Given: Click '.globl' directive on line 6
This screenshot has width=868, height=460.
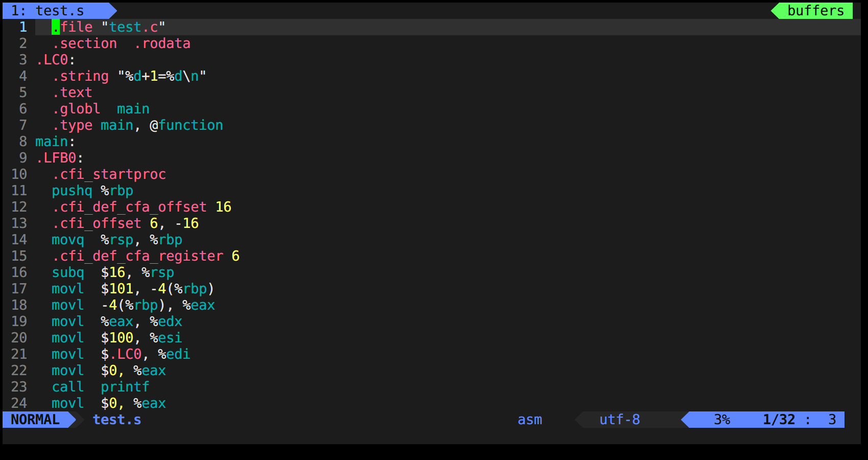Looking at the screenshot, I should pyautogui.click(x=76, y=109).
